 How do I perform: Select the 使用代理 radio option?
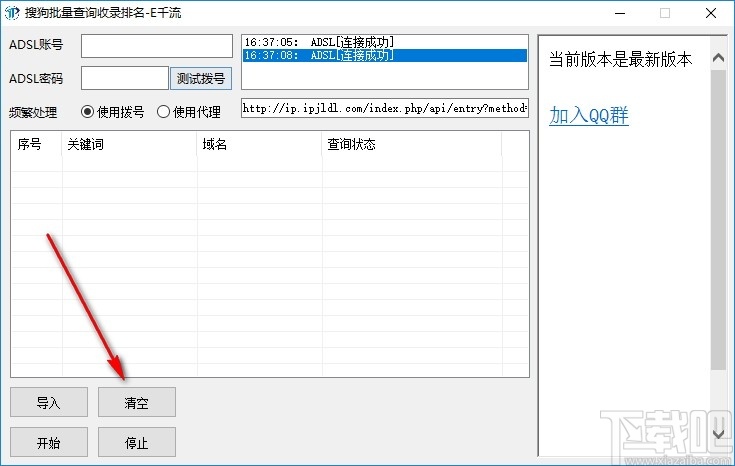189,112
